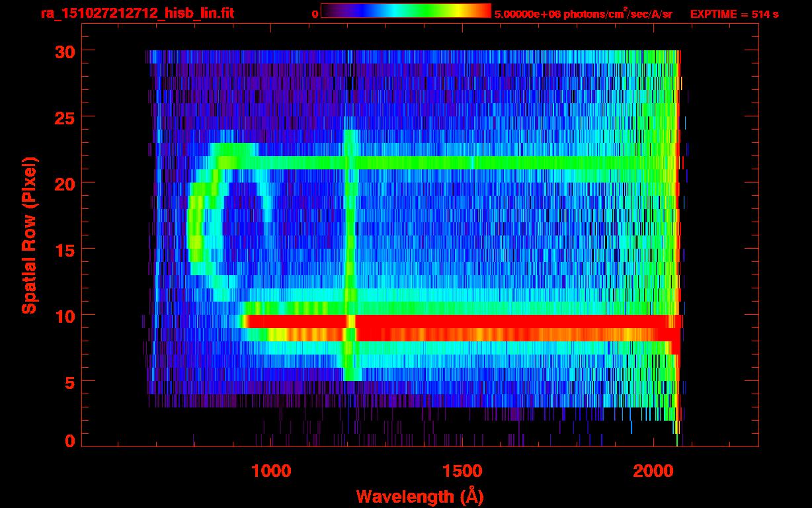Click the EXPTIME = 514 s label
Viewport: 812px width, 508px height.
734,14
